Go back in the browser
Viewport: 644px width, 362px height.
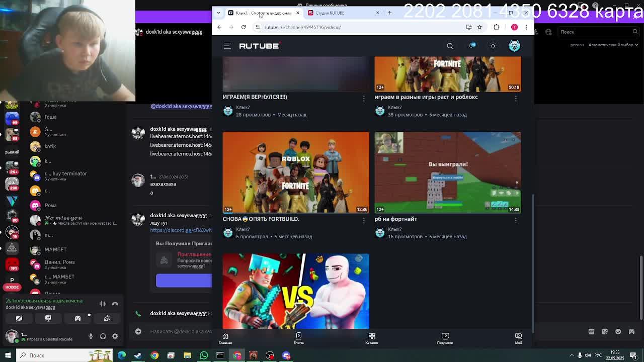click(219, 27)
